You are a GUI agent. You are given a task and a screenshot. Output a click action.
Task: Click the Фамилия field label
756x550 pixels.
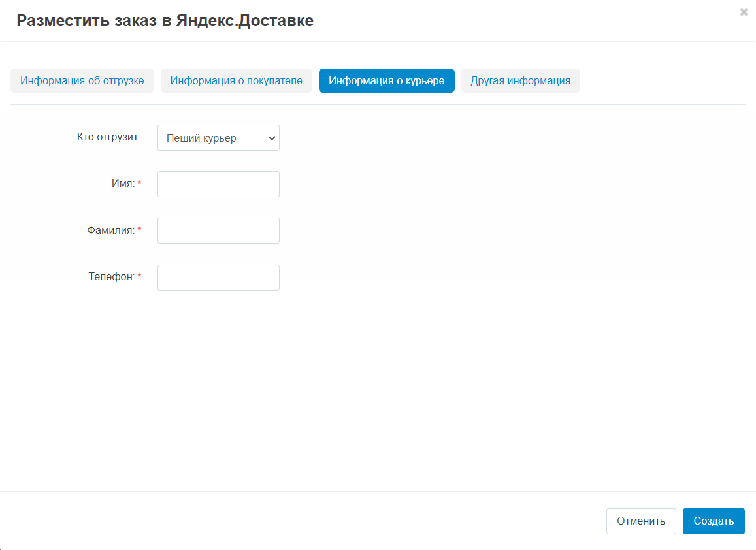[x=110, y=231]
